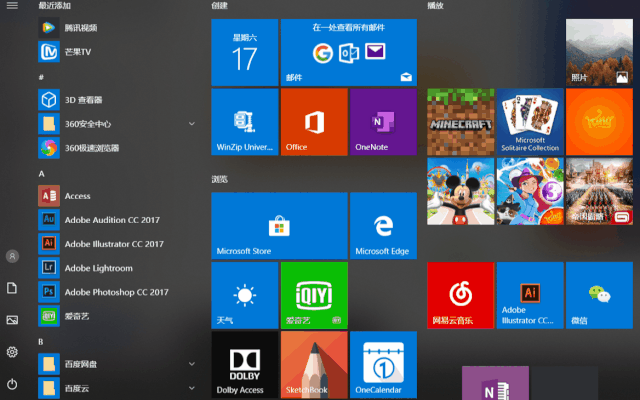Click the # letter group header
The width and height of the screenshot is (640, 400).
pyautogui.click(x=41, y=77)
